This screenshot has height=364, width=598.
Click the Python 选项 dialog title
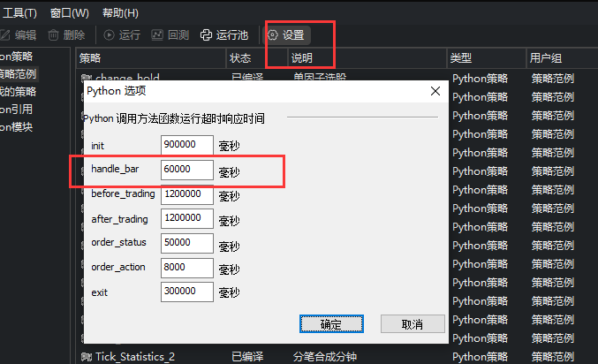pyautogui.click(x=117, y=91)
